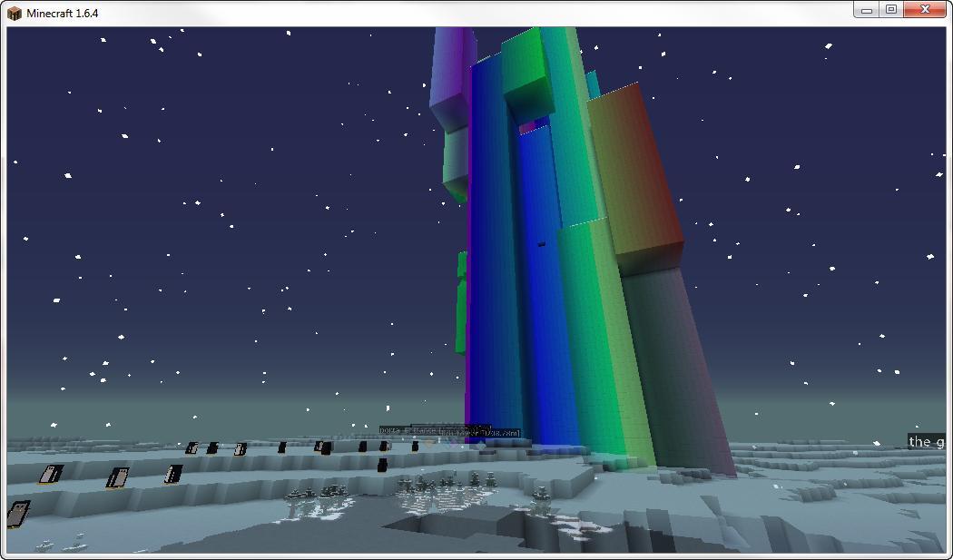Click the Minecraft crafting table icon in title bar
The height and width of the screenshot is (560, 953).
coord(14,13)
